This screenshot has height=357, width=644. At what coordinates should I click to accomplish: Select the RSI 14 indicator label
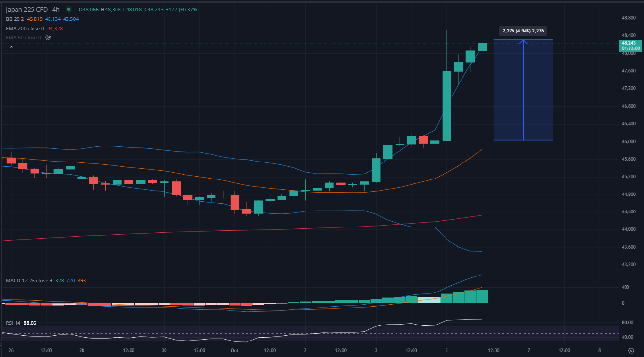click(14, 323)
